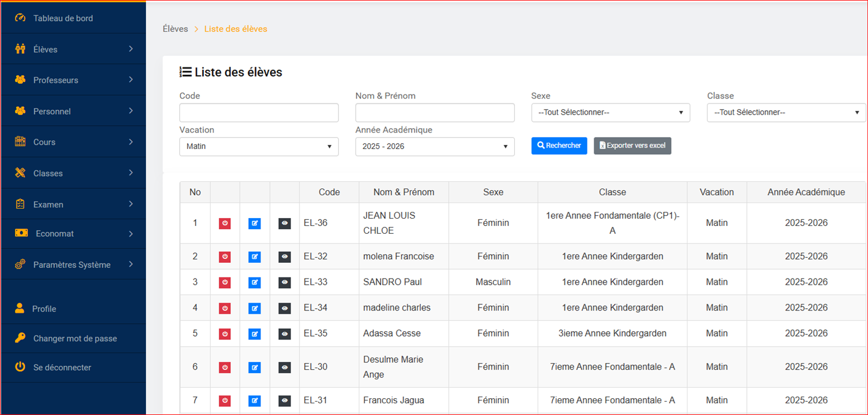Click red deactivate icon for Francois Jagua
Image resolution: width=868 pixels, height=415 pixels.
pyautogui.click(x=225, y=400)
